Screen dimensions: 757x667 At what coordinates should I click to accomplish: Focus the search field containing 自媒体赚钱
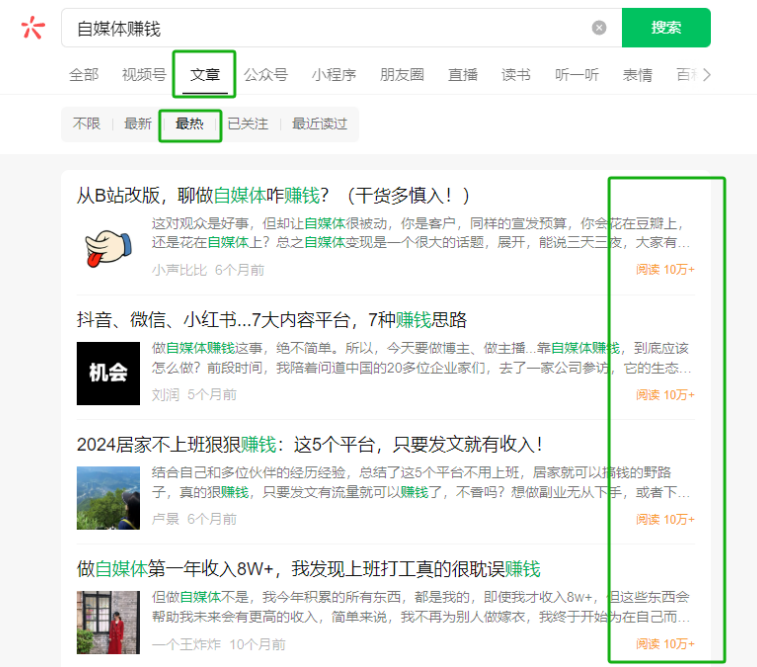pyautogui.click(x=341, y=28)
